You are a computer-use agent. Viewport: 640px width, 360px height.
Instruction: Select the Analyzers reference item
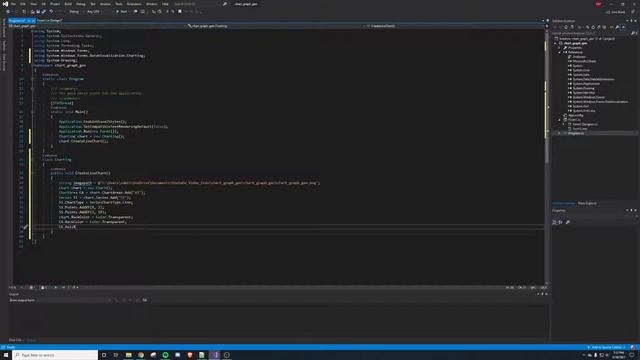point(579,57)
